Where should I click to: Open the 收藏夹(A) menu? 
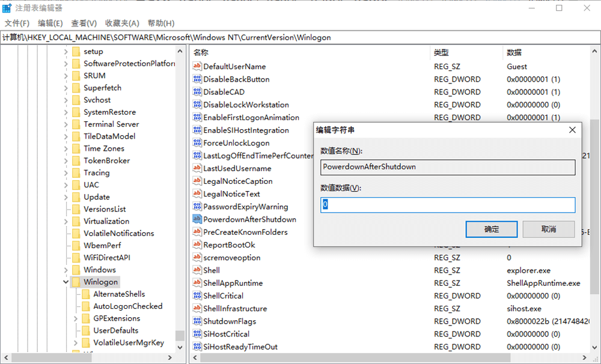122,23
